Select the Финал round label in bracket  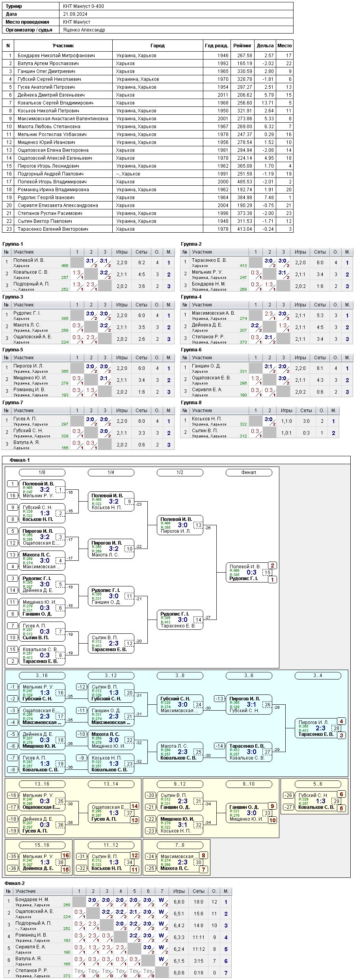pyautogui.click(x=249, y=472)
